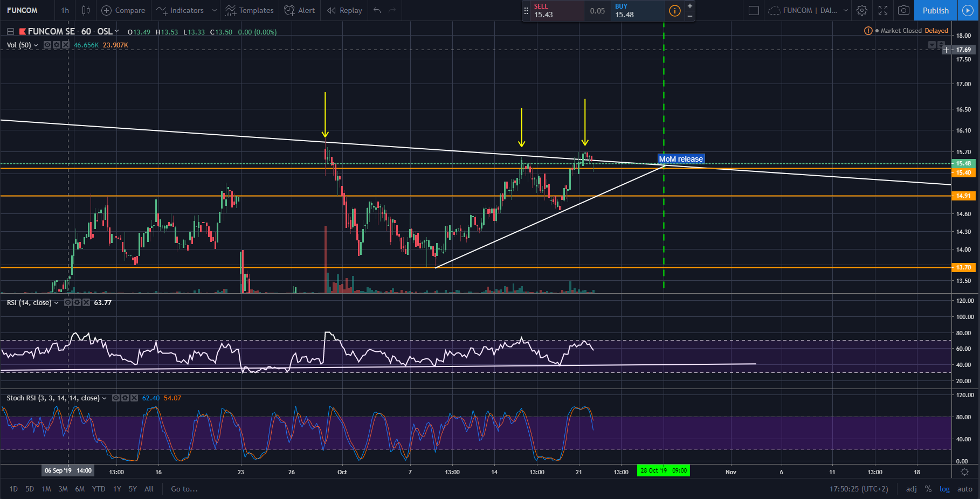The width and height of the screenshot is (980, 499).
Task: Select the 1M time range
Action: [46, 489]
